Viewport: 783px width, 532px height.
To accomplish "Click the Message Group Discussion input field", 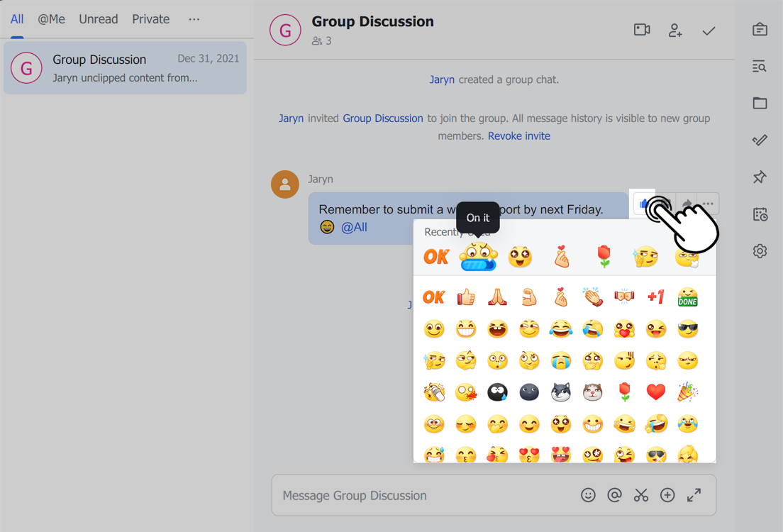I will tap(426, 495).
